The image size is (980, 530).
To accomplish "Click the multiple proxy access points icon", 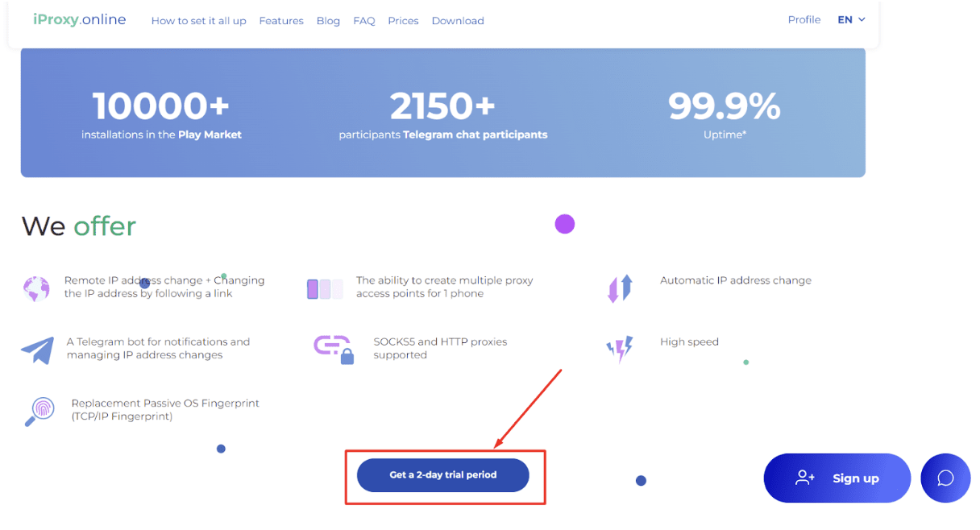I will click(x=325, y=288).
